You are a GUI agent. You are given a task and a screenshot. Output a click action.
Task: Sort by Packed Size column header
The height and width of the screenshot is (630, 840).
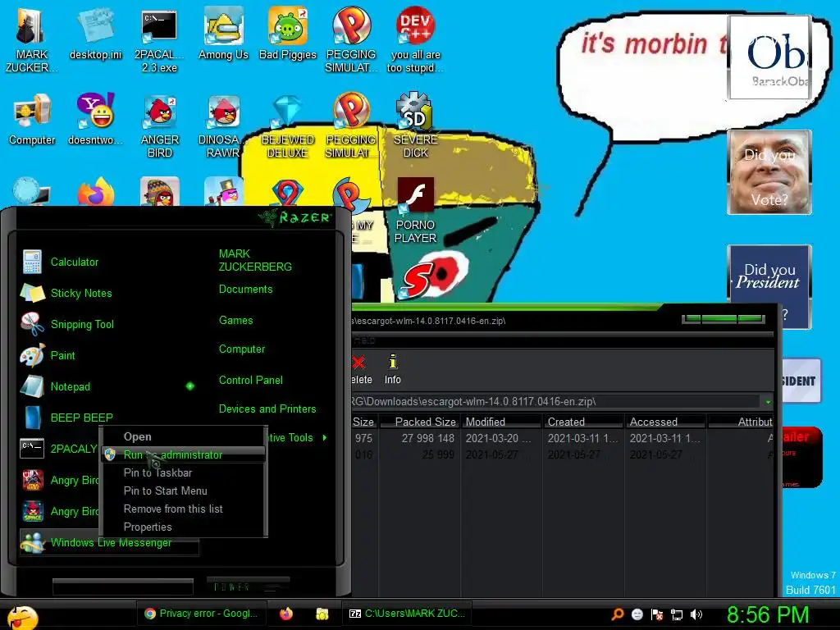419,422
